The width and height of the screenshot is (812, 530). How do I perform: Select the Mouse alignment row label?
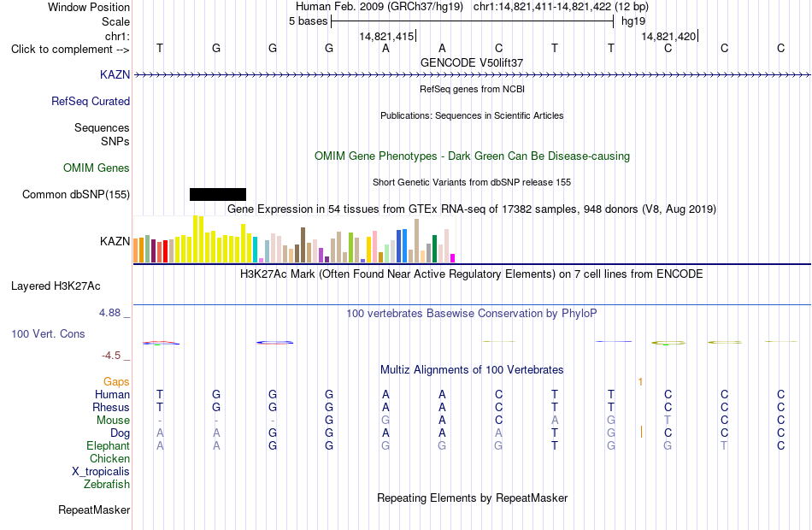click(113, 421)
